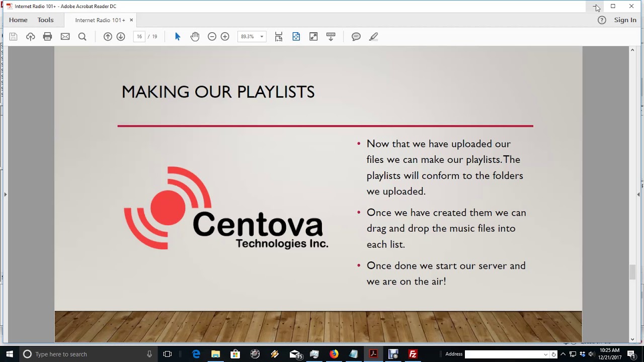Viewport: 644px width, 362px height.
Task: Go to next page arrow
Action: [121, 37]
